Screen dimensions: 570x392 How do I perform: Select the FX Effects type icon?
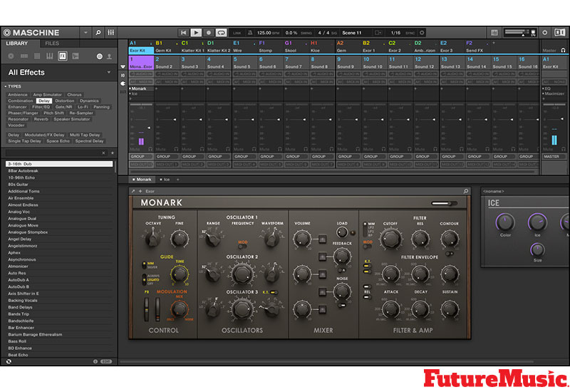(63, 56)
